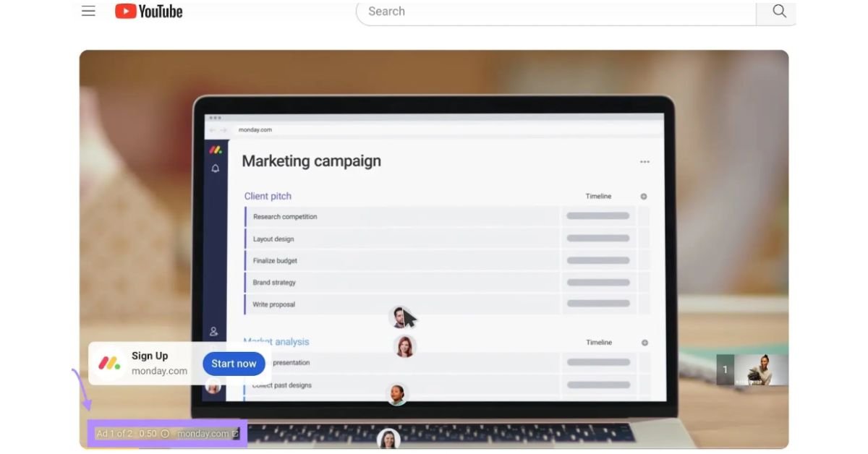The height and width of the screenshot is (454, 868).
Task: Click the 'Brand strategy' row
Action: pos(402,283)
